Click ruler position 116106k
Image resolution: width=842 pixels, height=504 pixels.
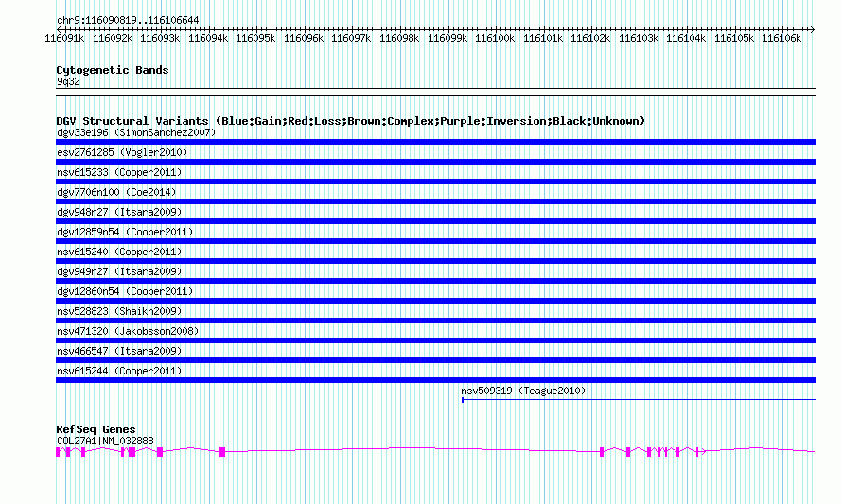click(x=781, y=38)
